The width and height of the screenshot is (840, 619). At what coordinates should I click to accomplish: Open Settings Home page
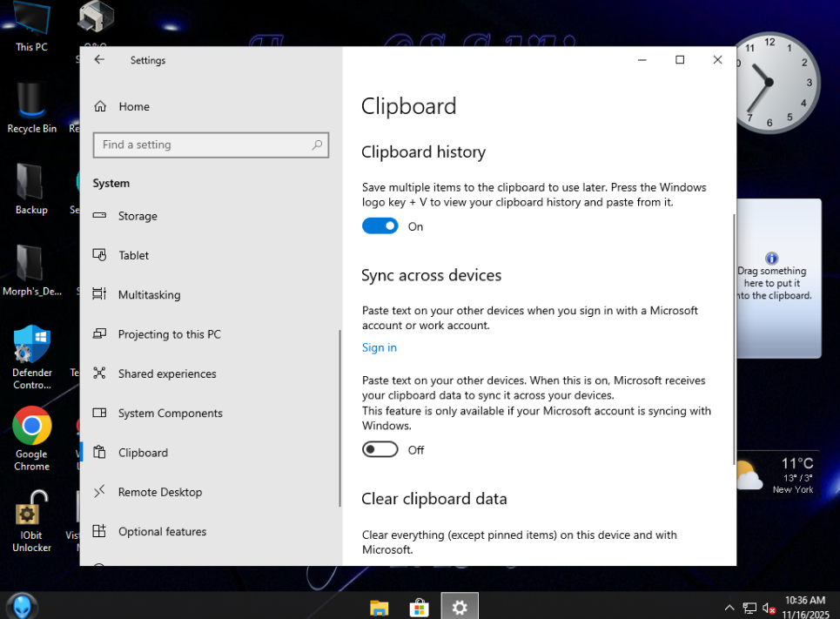tap(133, 107)
